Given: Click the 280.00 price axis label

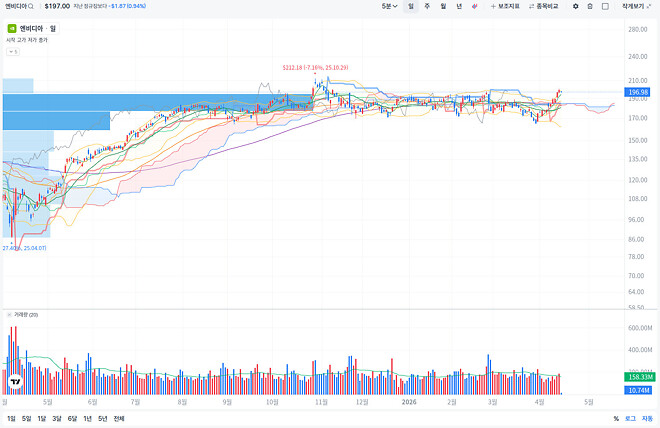Looking at the screenshot, I should (638, 29).
